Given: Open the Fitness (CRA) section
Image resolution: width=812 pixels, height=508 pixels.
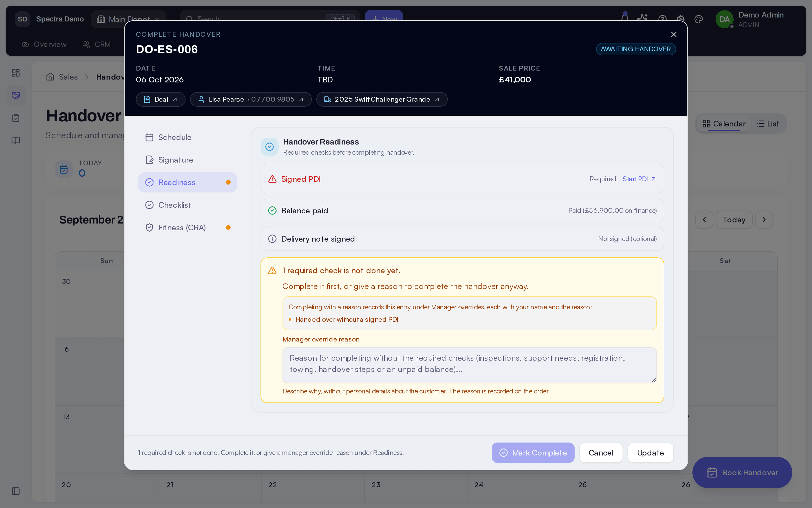Looking at the screenshot, I should (187, 227).
